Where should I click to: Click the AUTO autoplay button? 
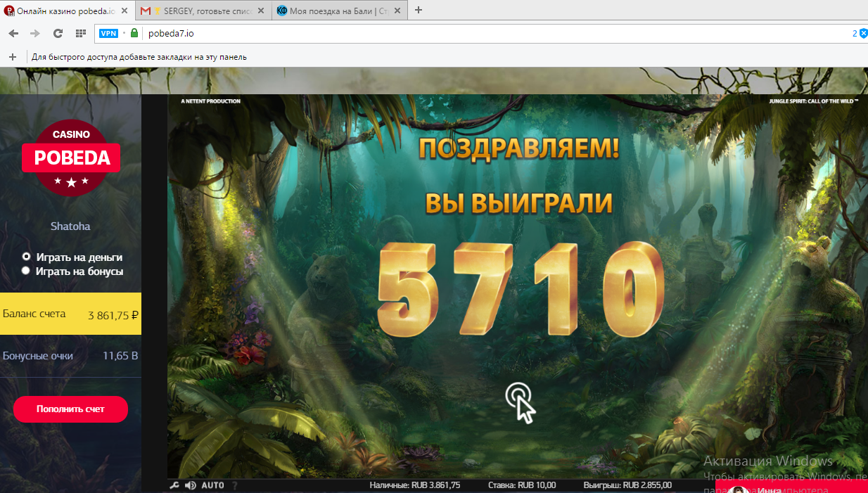coord(212,485)
